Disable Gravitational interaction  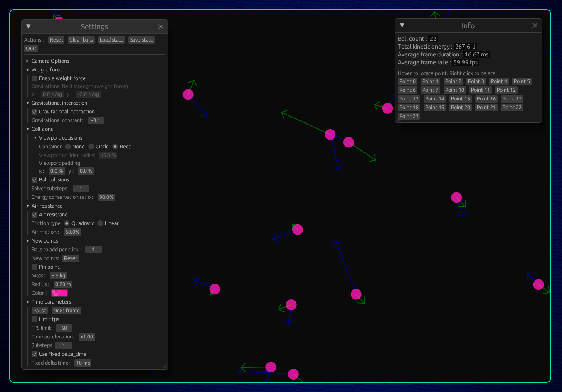[x=34, y=111]
